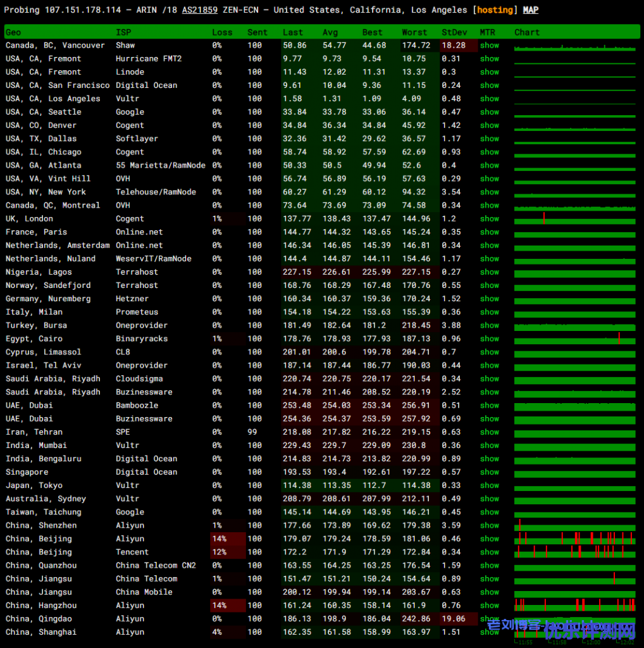Click the Geo column header

[x=13, y=32]
